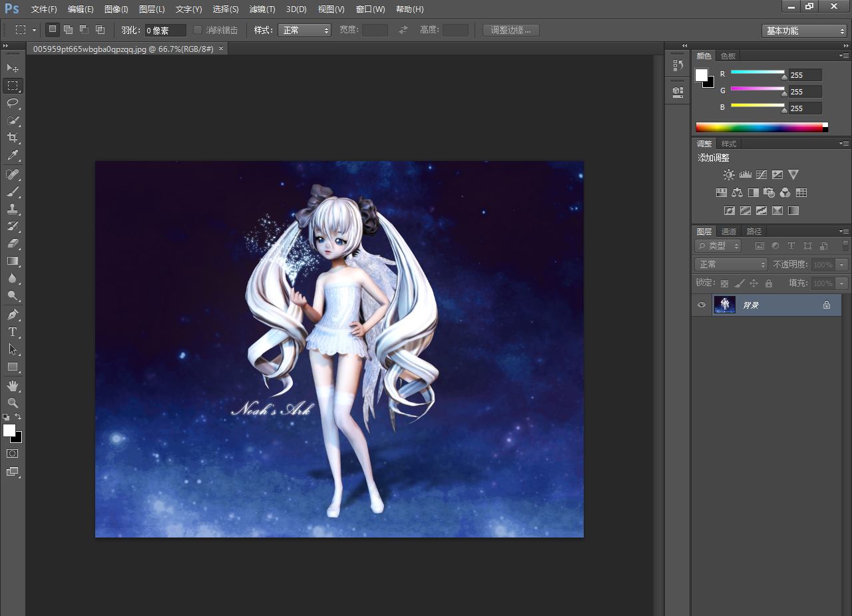Expand the layer blend mode dropdown
852x616 pixels.
(731, 264)
